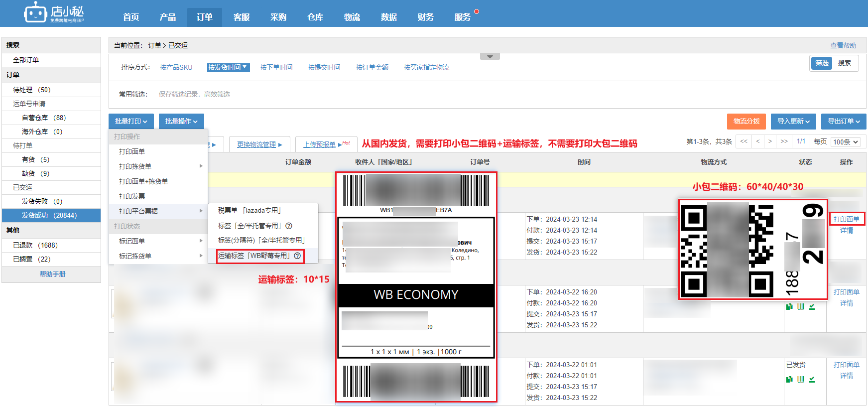The height and width of the screenshot is (407, 868).
Task: Open the 批量打印 dropdown
Action: point(131,121)
